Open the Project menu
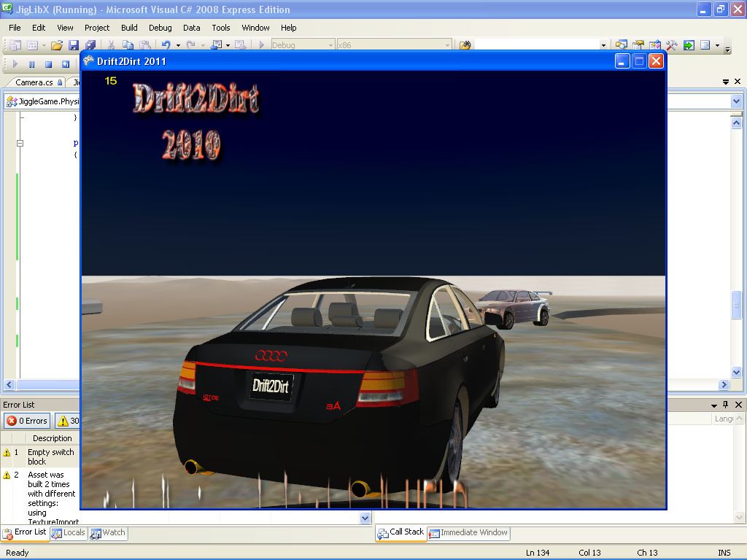 coord(97,28)
